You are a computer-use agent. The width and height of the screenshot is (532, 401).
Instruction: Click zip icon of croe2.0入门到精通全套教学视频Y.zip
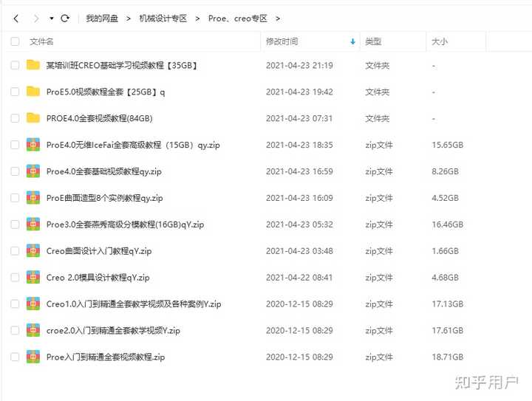33,330
